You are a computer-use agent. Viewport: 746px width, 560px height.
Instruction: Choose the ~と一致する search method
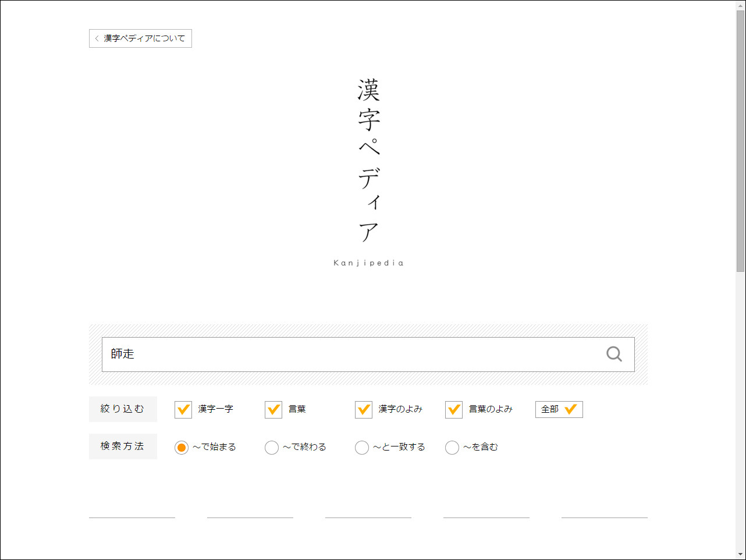362,448
